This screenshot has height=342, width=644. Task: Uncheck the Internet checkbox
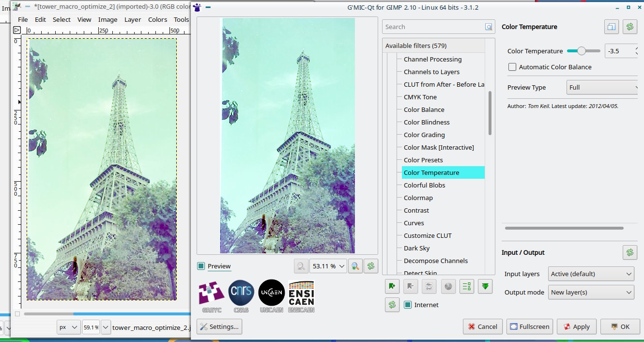408,305
